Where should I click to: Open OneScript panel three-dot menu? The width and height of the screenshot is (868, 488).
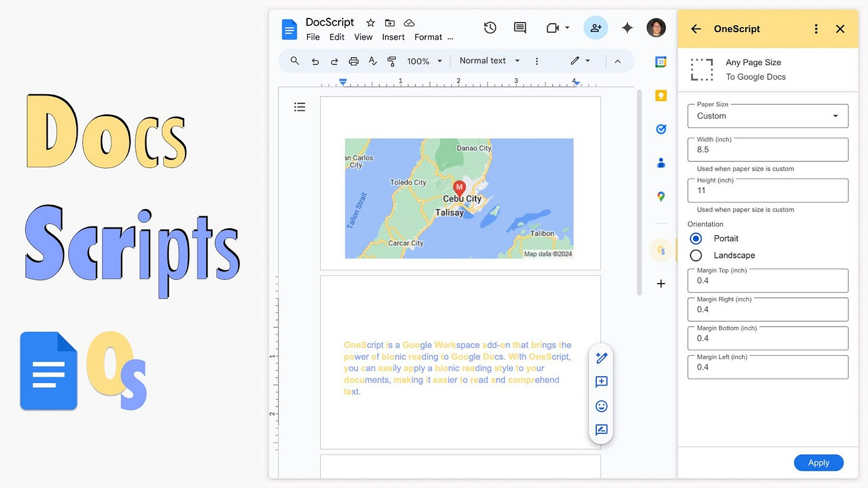coord(816,29)
